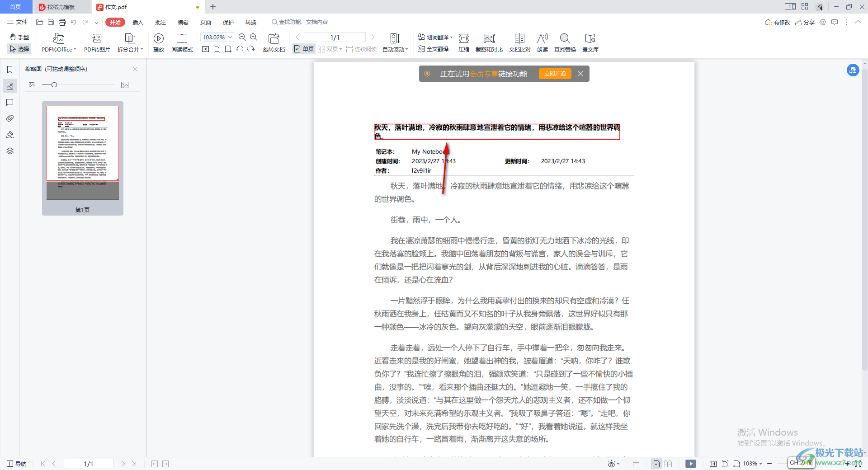Switch to the 保护 ribbon tab
Viewport: 868px width, 470px height.
point(228,22)
